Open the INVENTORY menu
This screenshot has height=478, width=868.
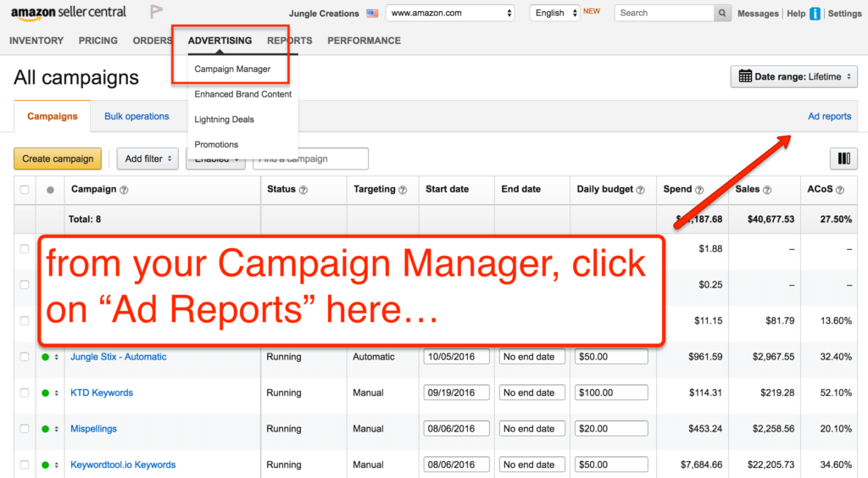[x=36, y=41]
